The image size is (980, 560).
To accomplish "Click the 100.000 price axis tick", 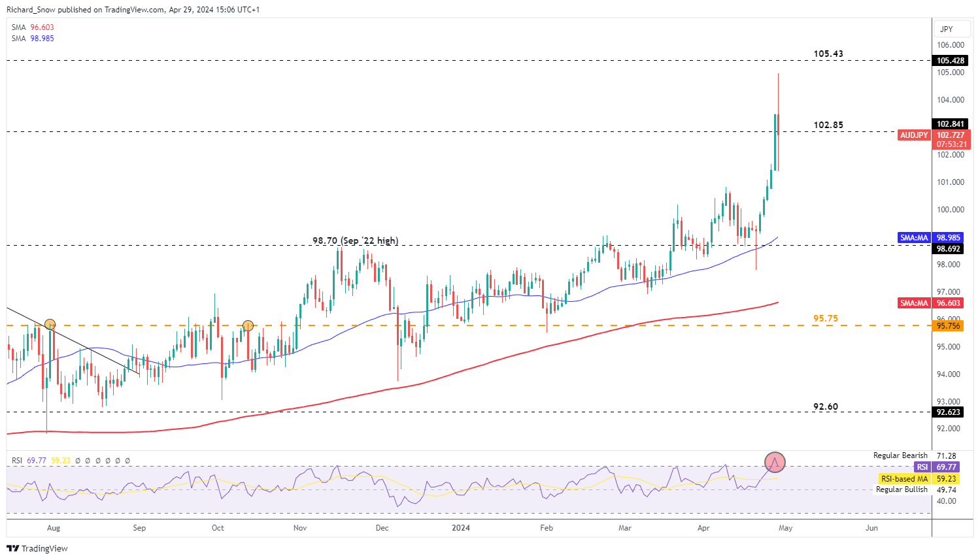I will [951, 210].
